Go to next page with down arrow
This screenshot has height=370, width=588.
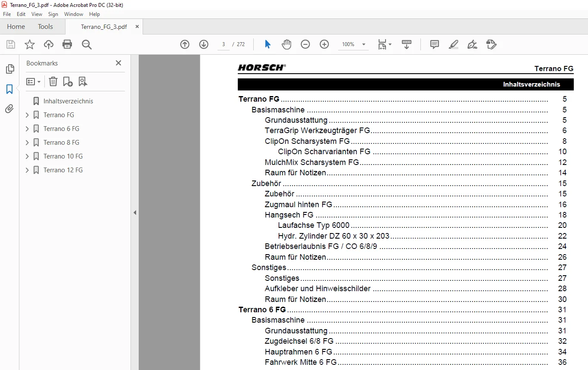coord(204,44)
